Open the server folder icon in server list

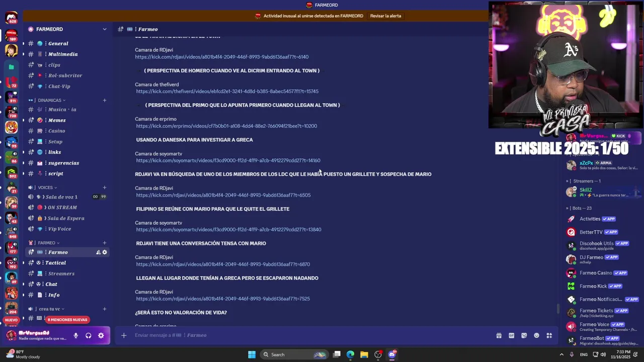(11, 66)
